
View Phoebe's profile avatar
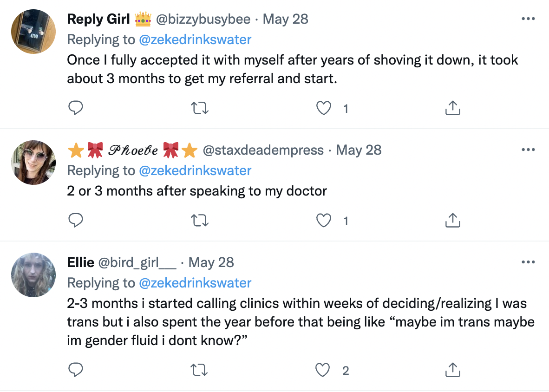(33, 162)
